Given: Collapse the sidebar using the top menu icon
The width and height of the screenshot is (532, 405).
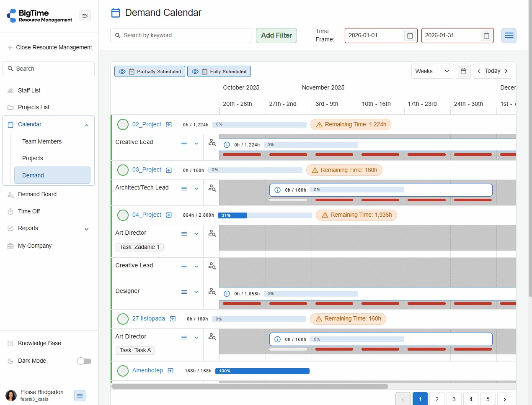Looking at the screenshot, I should (85, 16).
